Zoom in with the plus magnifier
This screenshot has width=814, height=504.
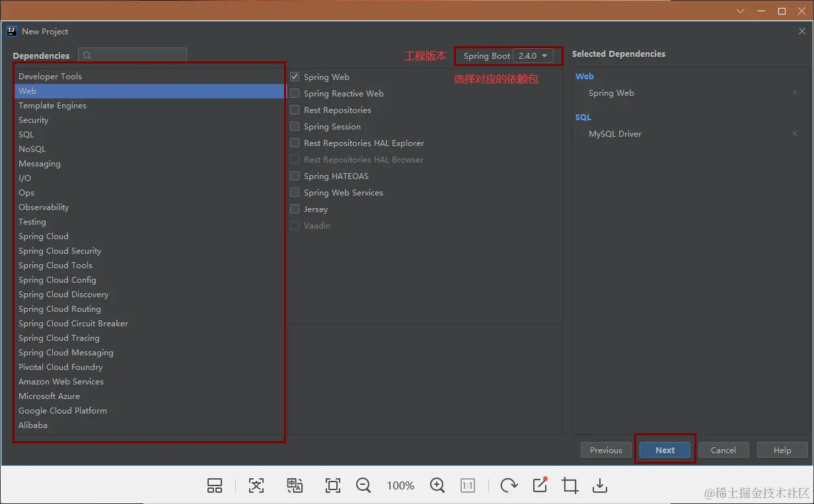click(437, 486)
